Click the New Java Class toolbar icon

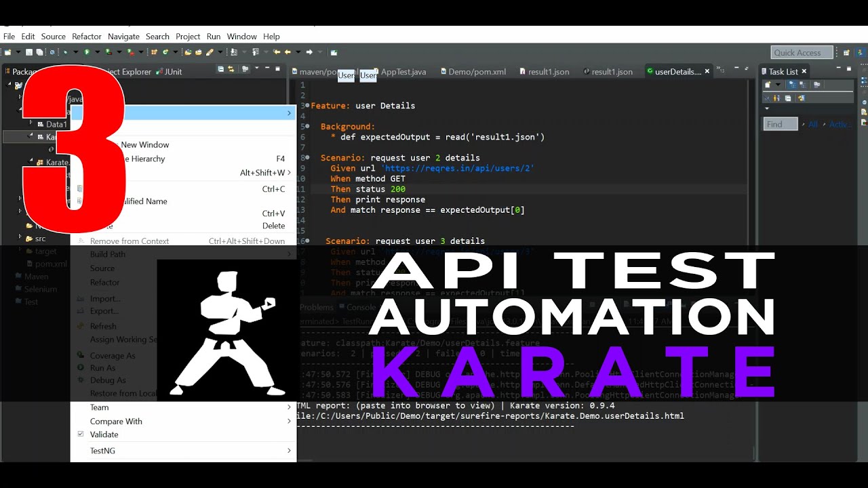click(165, 52)
